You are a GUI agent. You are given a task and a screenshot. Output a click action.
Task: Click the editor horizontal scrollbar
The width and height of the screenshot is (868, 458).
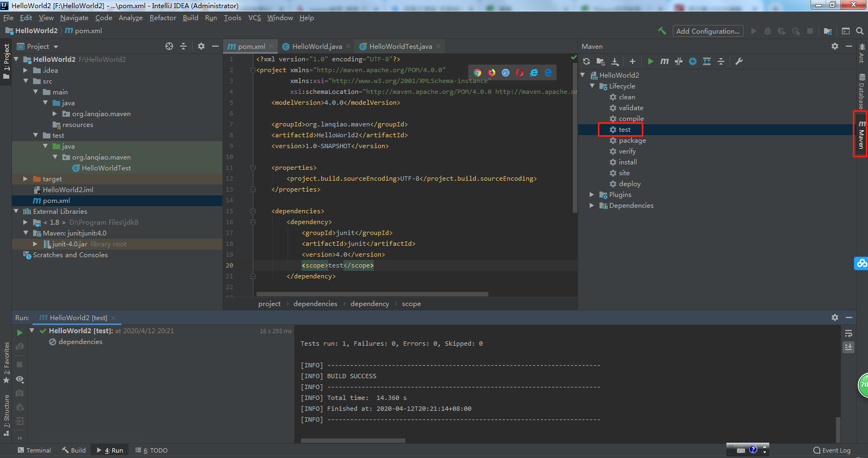(x=372, y=294)
